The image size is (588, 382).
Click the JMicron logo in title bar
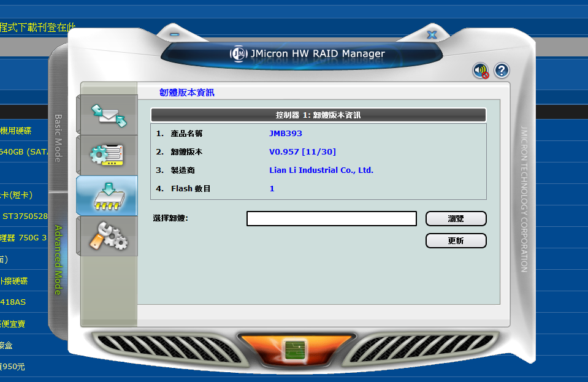[239, 54]
